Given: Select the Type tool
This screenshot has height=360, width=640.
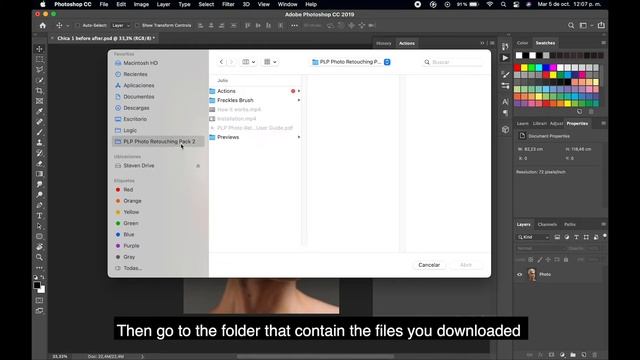Looking at the screenshot, I should coord(40,216).
